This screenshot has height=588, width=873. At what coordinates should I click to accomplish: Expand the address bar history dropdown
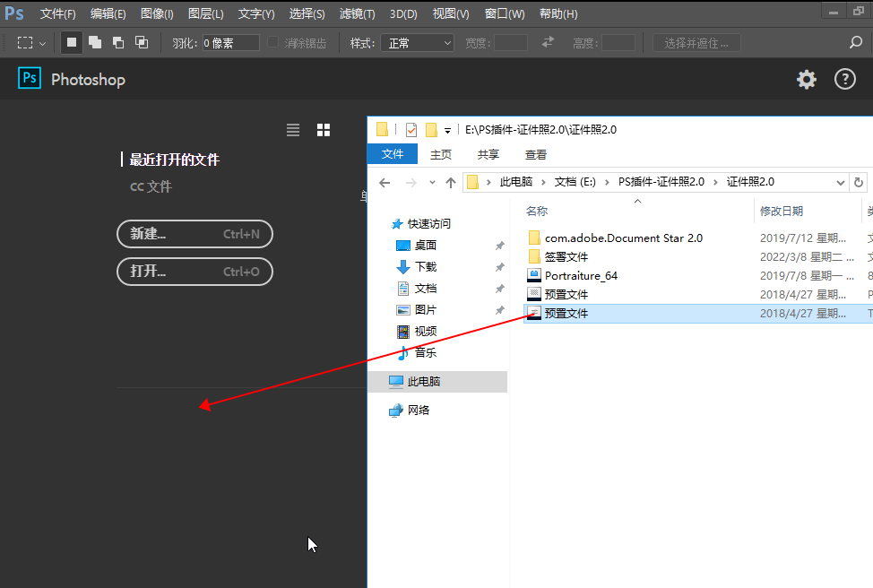pos(840,182)
